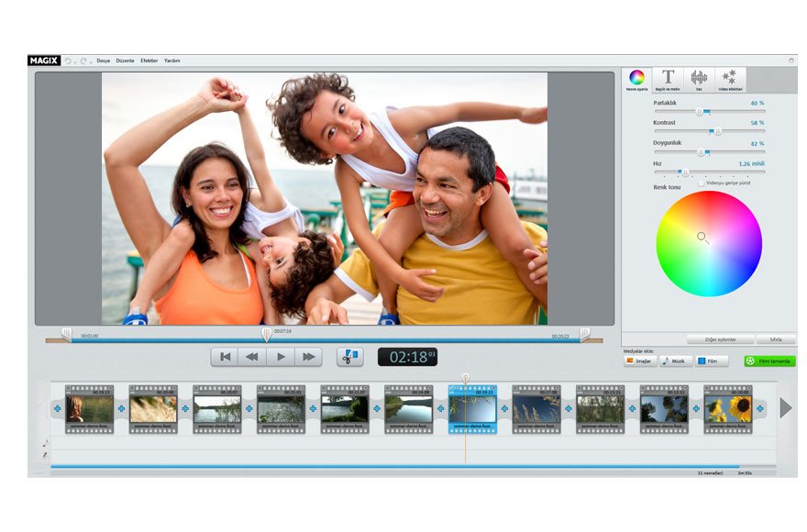Select the tree tops clip 00:13:11
Viewport: 807px width, 532px height.
[664, 409]
